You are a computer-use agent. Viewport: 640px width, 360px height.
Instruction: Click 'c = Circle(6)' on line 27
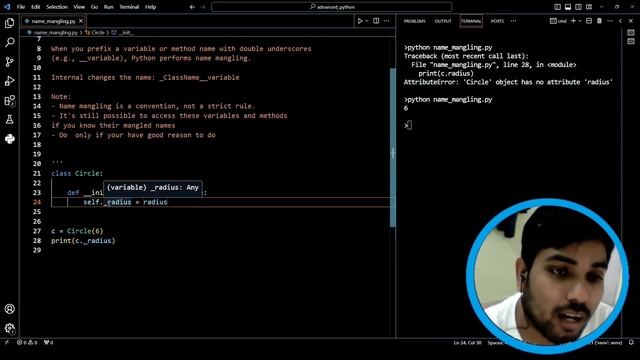point(77,231)
